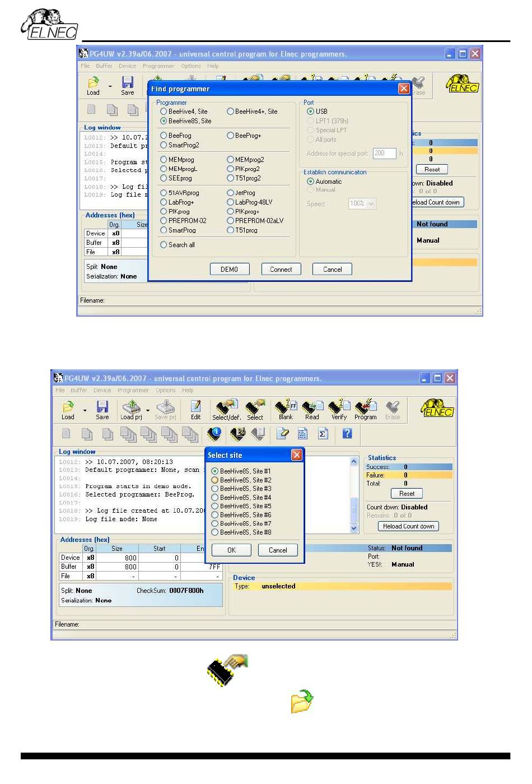Click the ELNEC logo in lower window toolbar
The image size is (532, 784).
(x=437, y=409)
